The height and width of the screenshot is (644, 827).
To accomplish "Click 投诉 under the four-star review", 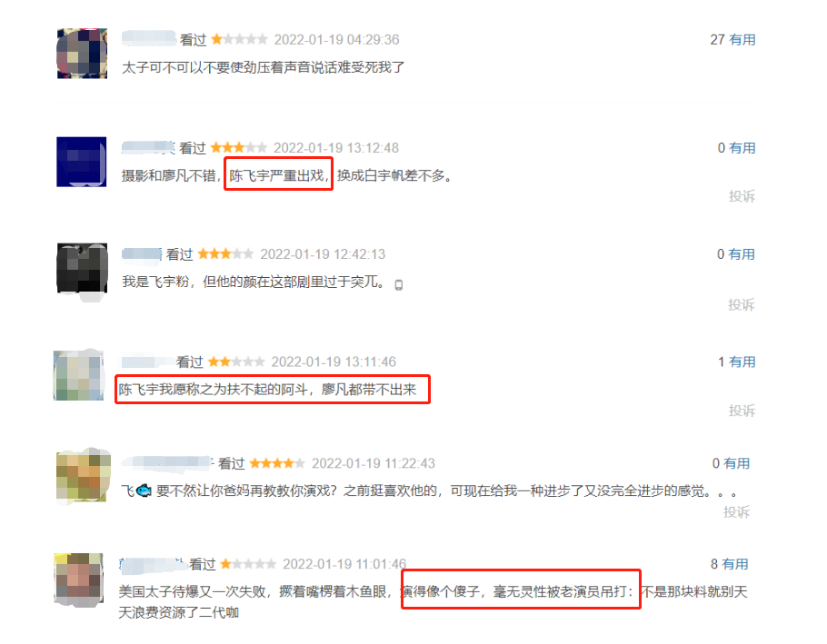I will [x=737, y=512].
